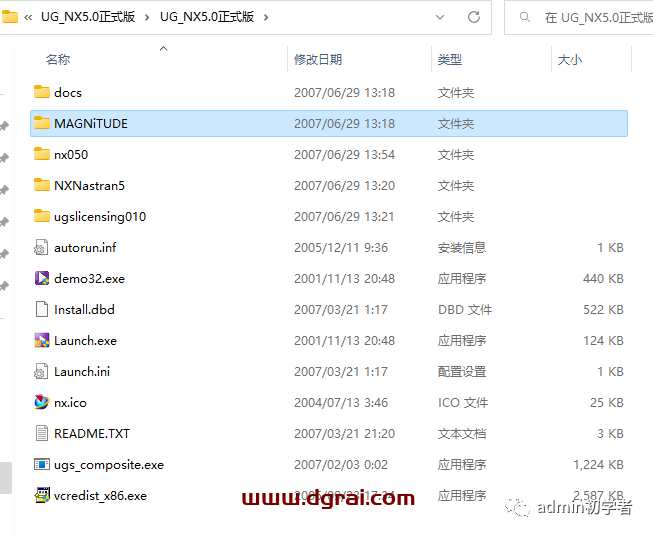Screen dimensions: 653x535
Task: Sort files by 类型 column header
Action: point(450,60)
